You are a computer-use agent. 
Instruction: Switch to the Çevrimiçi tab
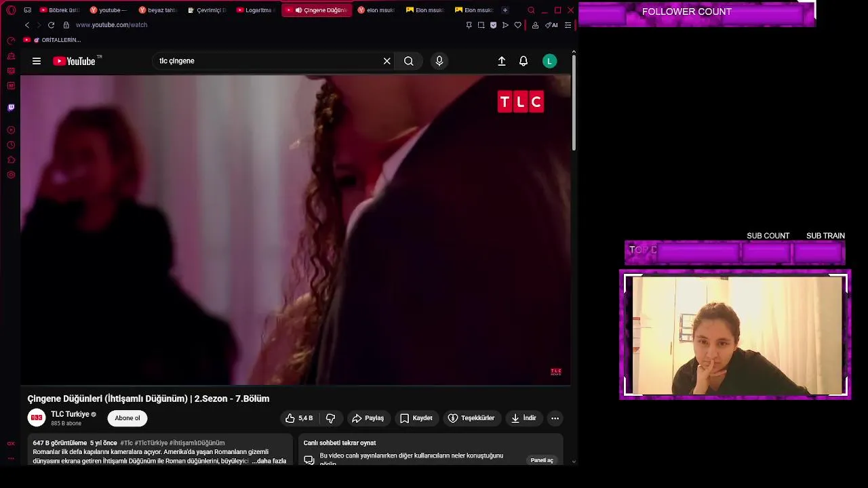tap(207, 10)
